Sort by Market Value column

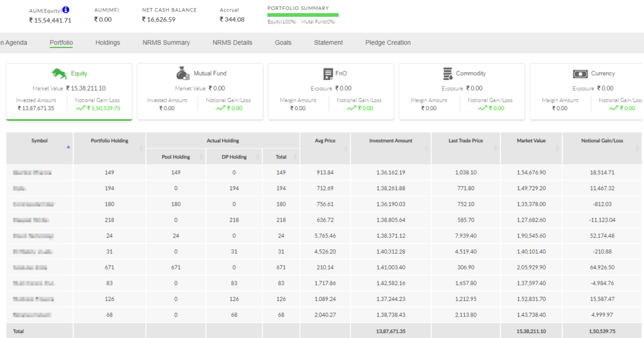tap(557, 149)
